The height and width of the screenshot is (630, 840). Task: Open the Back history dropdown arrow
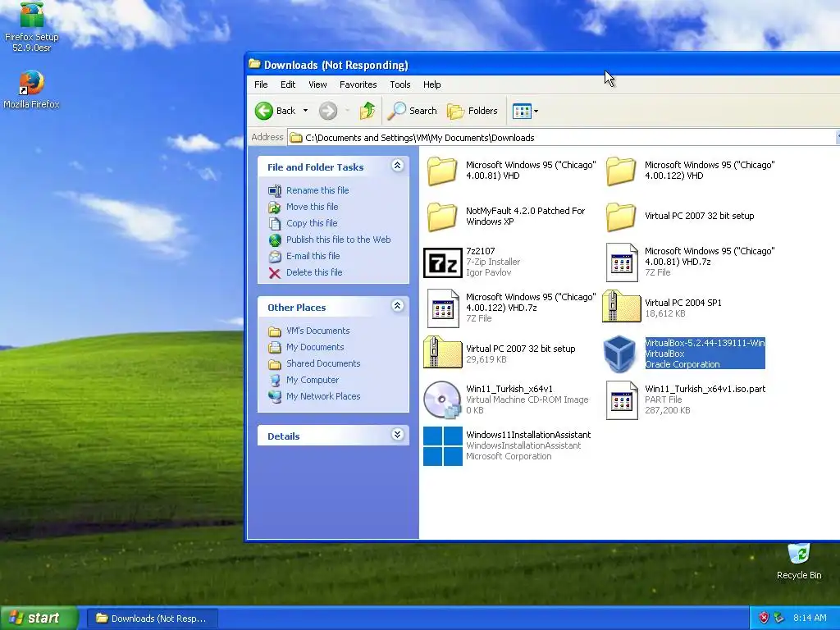point(305,111)
